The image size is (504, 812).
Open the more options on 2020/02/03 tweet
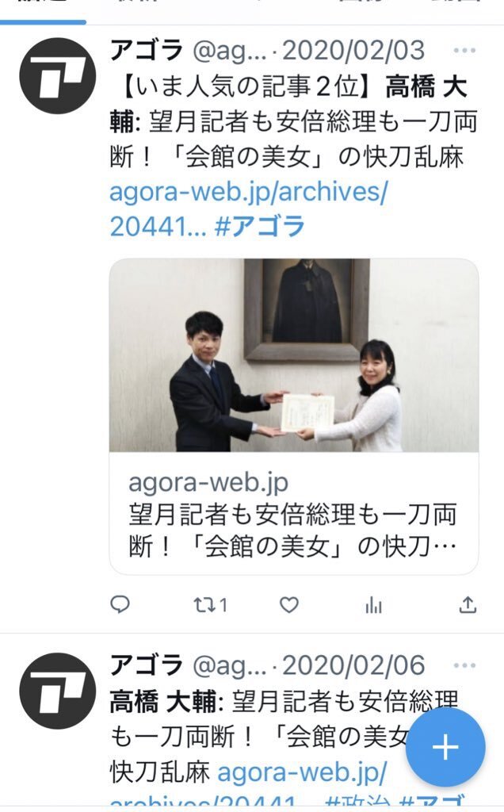(464, 51)
